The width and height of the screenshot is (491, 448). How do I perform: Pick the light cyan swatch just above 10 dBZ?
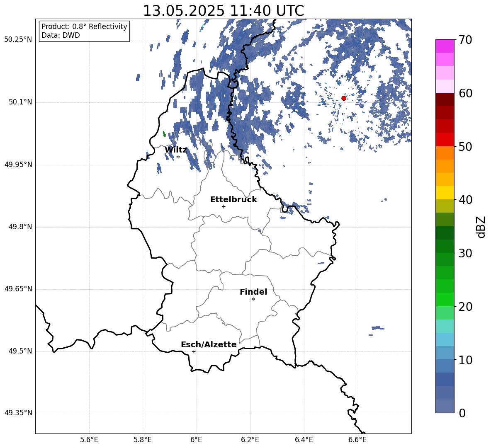click(445, 353)
